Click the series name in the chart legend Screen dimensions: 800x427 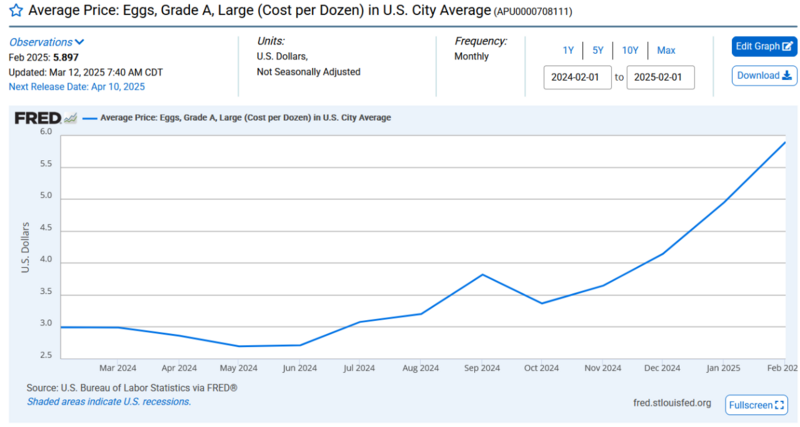coord(245,117)
